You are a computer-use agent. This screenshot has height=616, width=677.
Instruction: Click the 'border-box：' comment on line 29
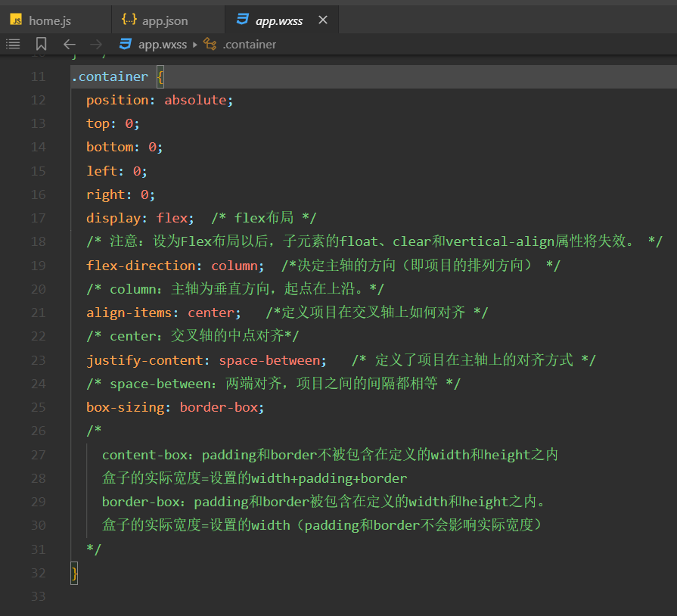click(x=325, y=502)
